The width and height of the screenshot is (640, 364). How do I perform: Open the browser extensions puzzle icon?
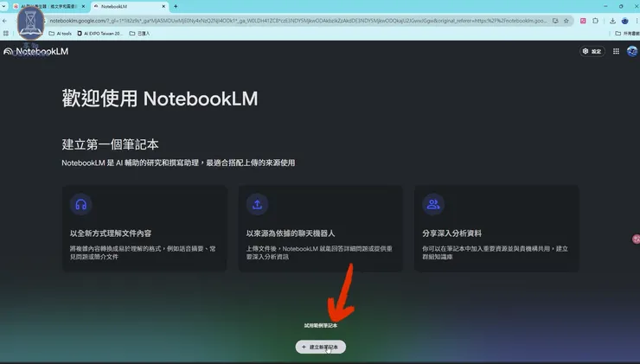point(596,21)
